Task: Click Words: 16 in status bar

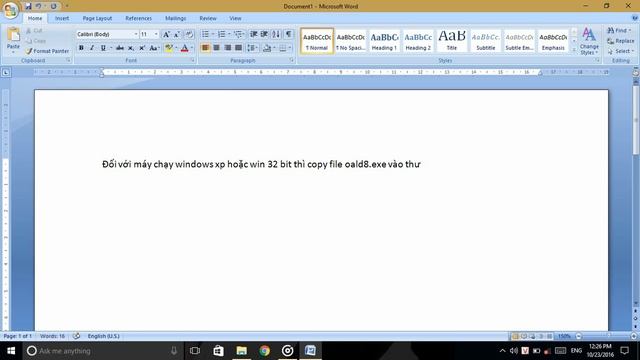Action: pyautogui.click(x=52, y=336)
